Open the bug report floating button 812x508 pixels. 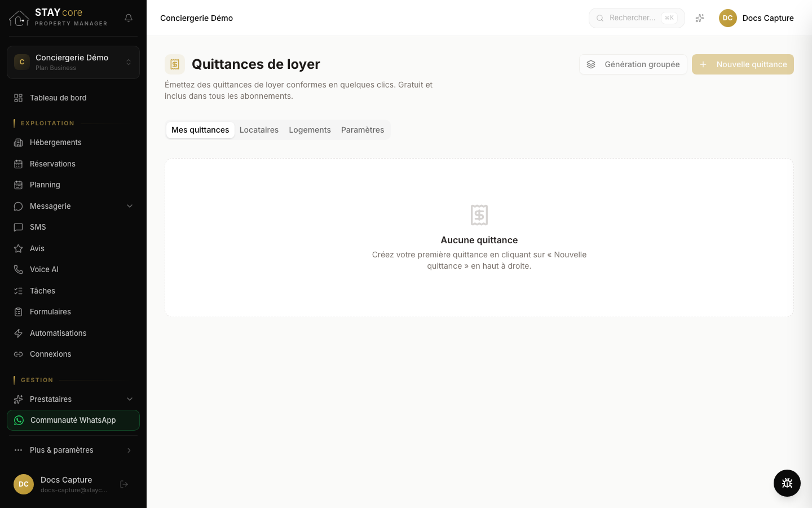(787, 483)
